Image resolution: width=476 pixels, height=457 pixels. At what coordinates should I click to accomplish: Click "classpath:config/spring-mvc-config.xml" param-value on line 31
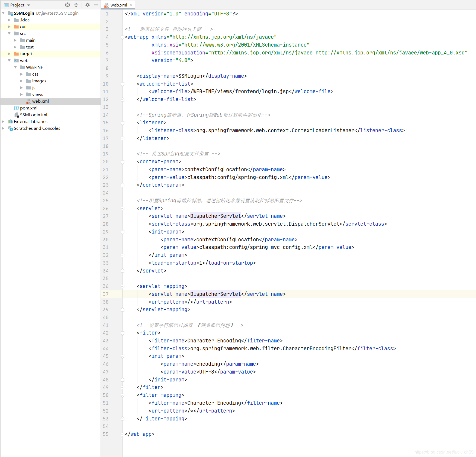pos(256,247)
